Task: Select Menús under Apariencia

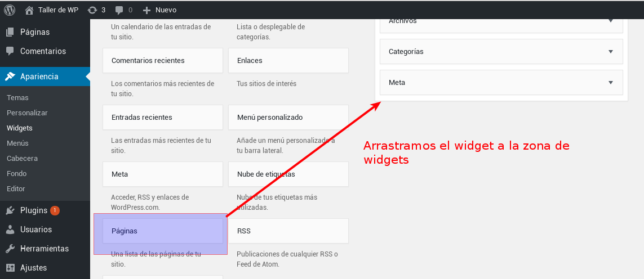Action: [x=17, y=143]
